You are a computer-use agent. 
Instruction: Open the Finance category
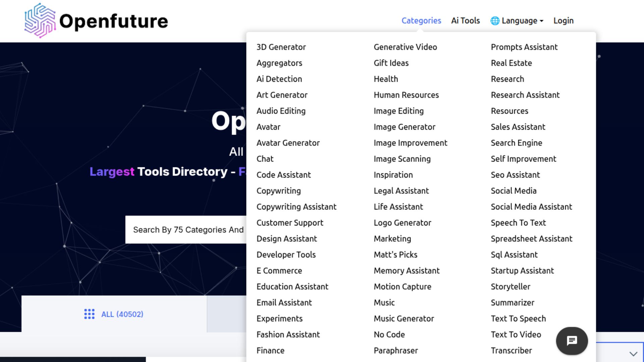tap(270, 350)
